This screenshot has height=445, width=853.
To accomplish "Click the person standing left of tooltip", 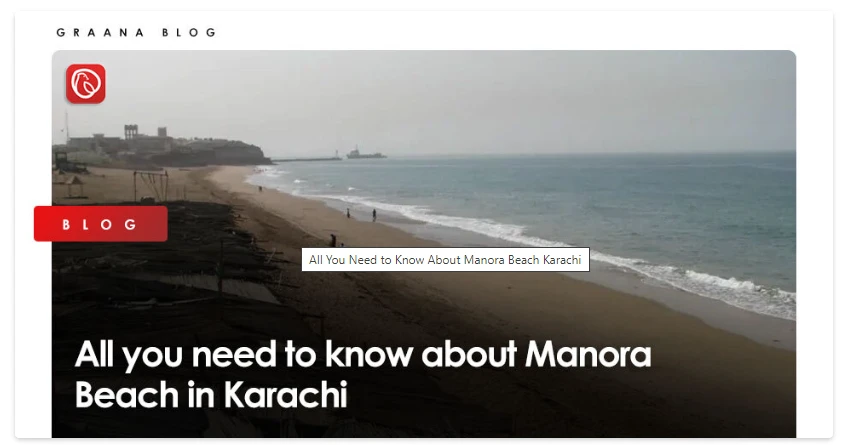I will (x=333, y=240).
